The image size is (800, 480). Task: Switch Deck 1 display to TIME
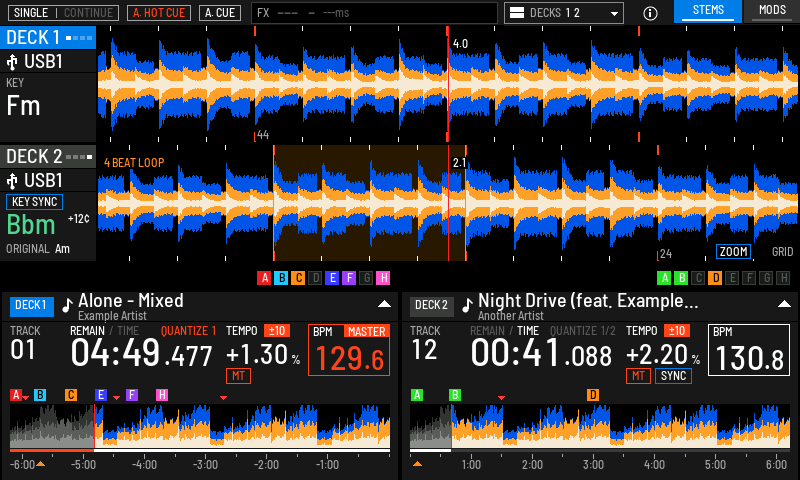pyautogui.click(x=128, y=331)
